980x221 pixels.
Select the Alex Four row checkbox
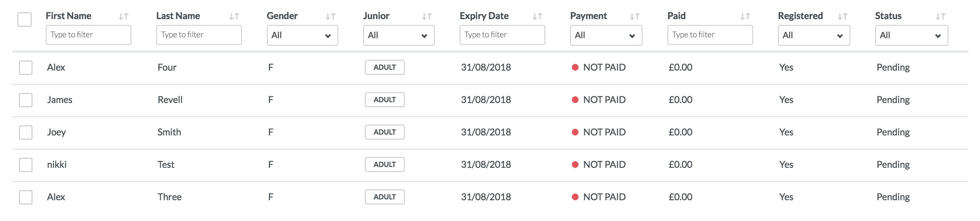(26, 68)
